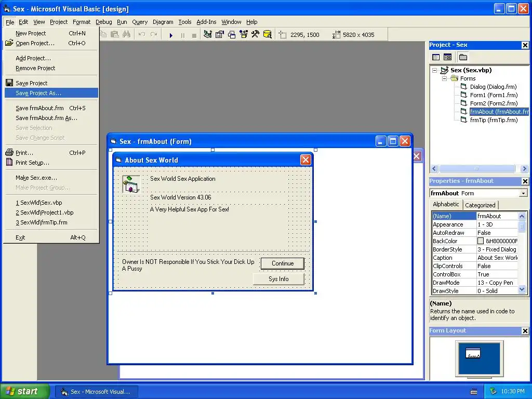The width and height of the screenshot is (532, 399).
Task: Choose Save frmAbout.frm in the File menu
Action: point(51,108)
